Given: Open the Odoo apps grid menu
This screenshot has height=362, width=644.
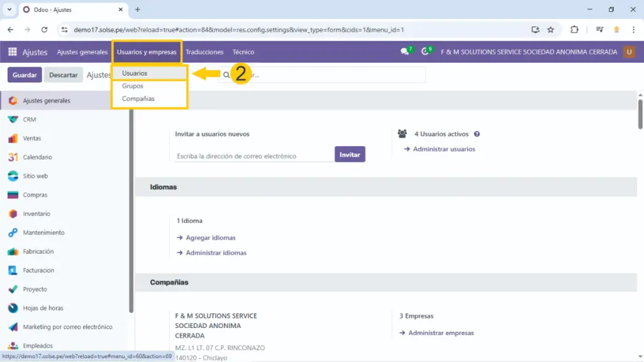Looking at the screenshot, I should [x=13, y=52].
